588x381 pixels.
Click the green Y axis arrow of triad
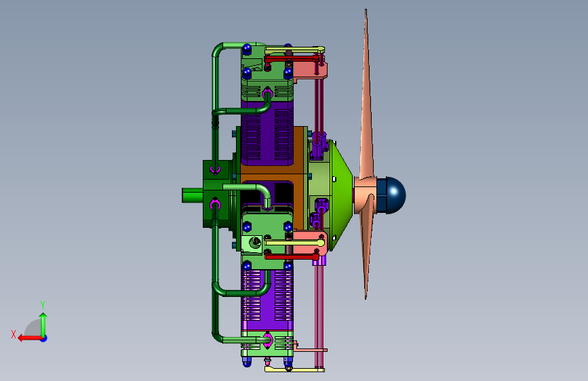[43, 325]
